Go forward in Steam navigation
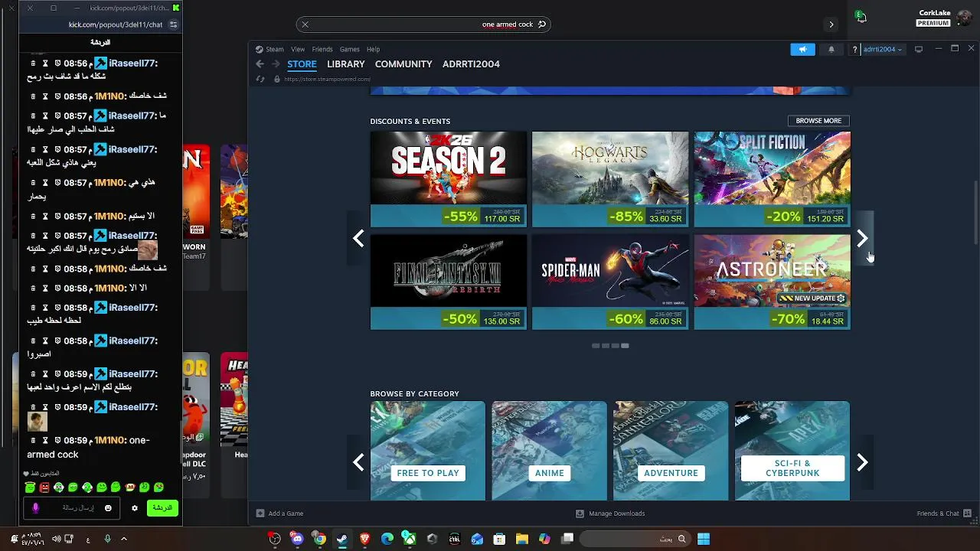 click(x=276, y=64)
